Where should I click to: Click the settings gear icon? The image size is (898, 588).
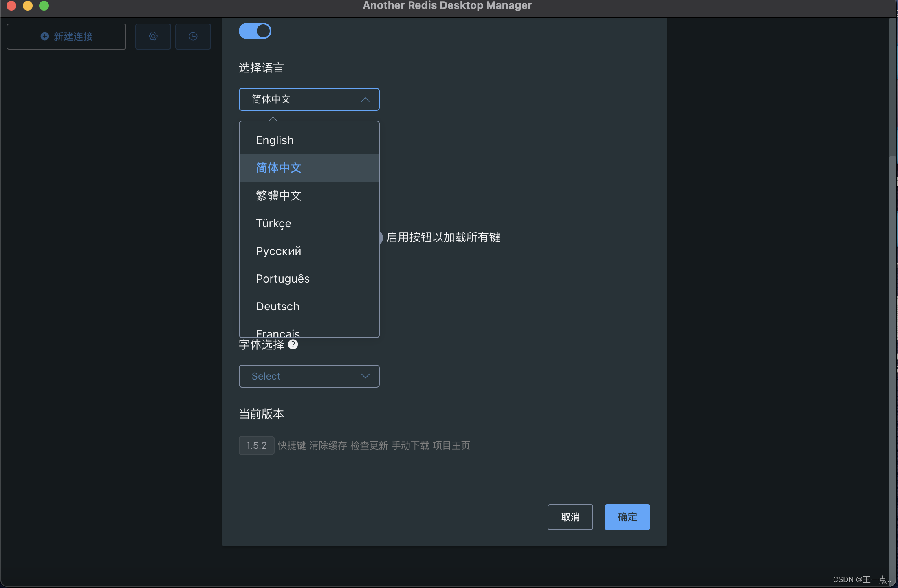point(153,37)
